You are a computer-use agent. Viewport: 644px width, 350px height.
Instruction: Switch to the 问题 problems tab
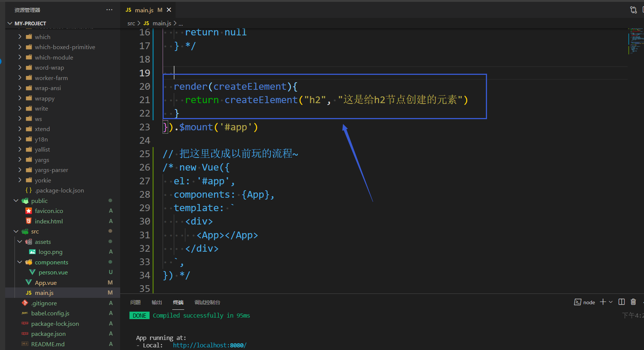(135, 302)
